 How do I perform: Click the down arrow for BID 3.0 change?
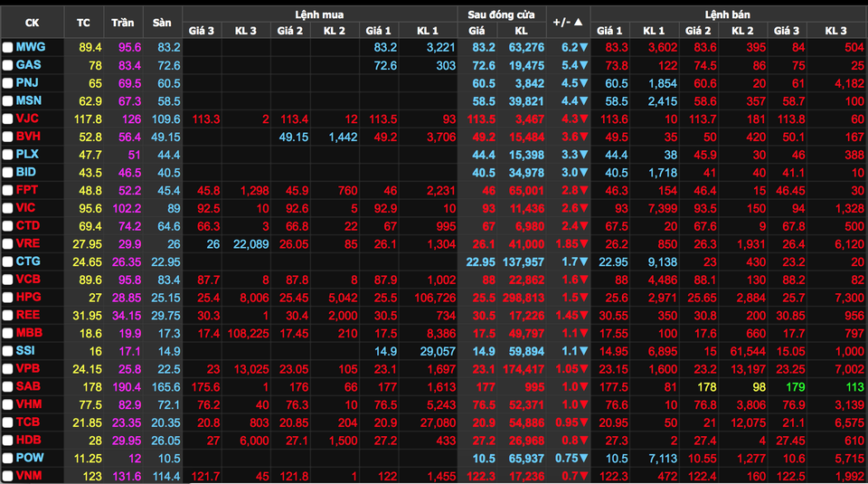coord(584,172)
